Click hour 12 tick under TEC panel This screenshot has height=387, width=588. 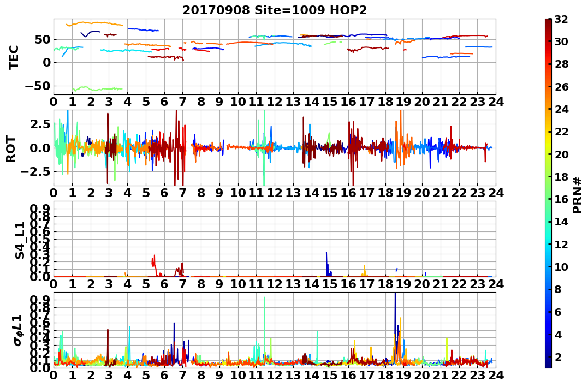point(275,102)
